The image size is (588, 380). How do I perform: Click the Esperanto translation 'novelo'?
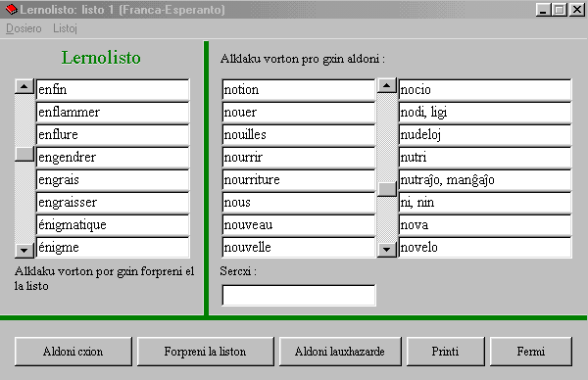click(x=485, y=247)
